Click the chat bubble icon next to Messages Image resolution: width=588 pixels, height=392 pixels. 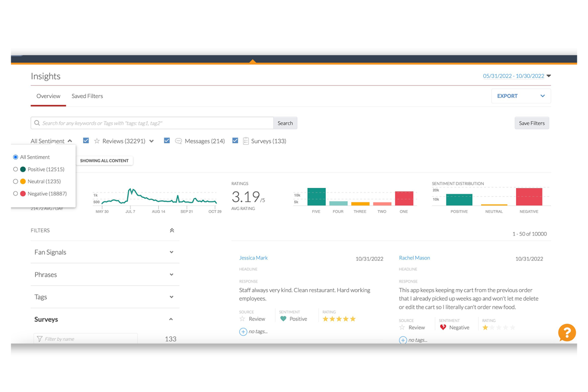pyautogui.click(x=178, y=141)
